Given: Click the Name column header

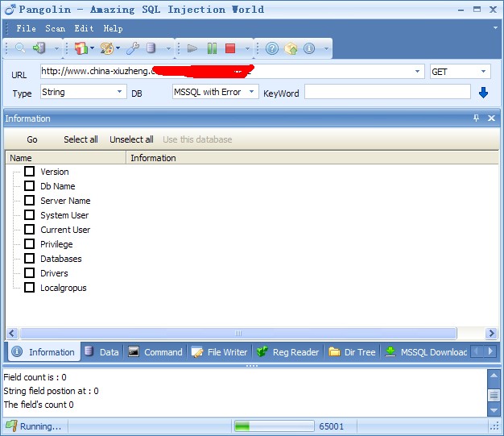Looking at the screenshot, I should 66,158.
